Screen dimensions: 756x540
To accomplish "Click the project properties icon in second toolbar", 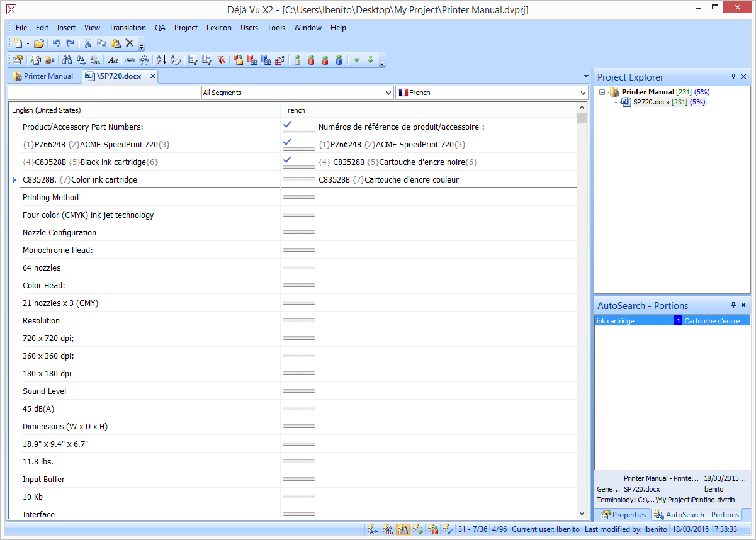I will (18, 60).
